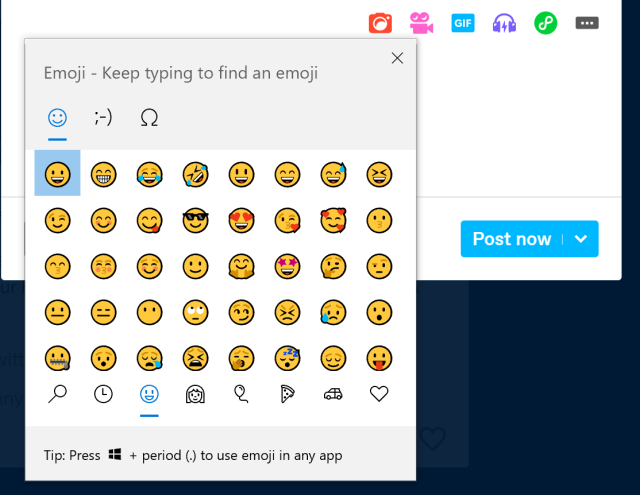Pick the sleeping face with Zzz emoji
This screenshot has height=495, width=640.
[287, 356]
